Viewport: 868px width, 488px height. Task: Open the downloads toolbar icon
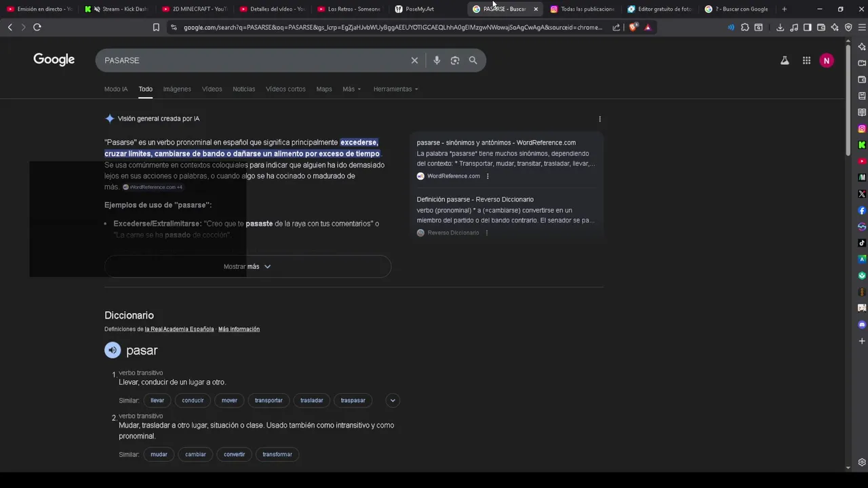pos(780,27)
